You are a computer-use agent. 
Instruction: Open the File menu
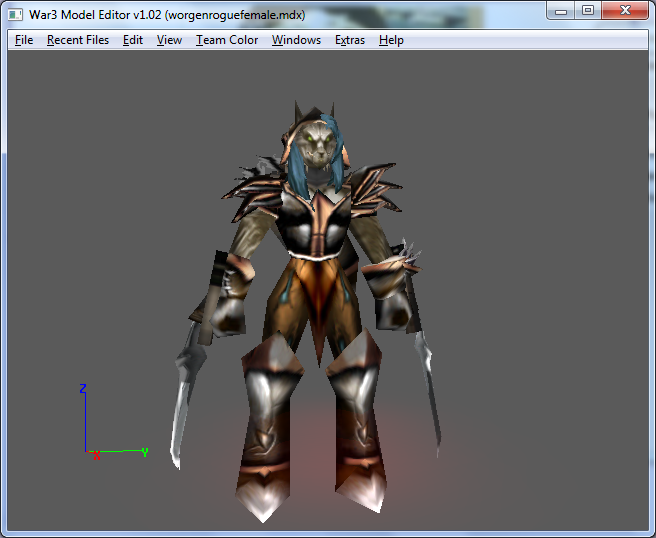pyautogui.click(x=24, y=40)
